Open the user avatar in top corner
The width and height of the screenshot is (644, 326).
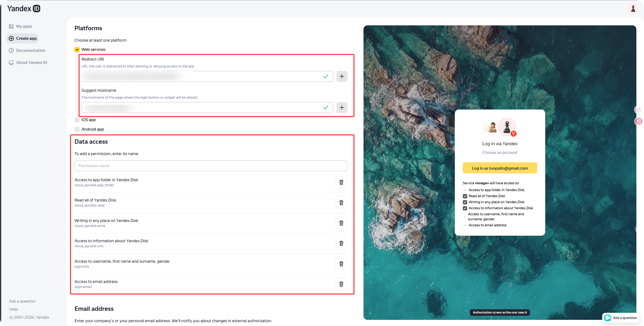[x=633, y=9]
